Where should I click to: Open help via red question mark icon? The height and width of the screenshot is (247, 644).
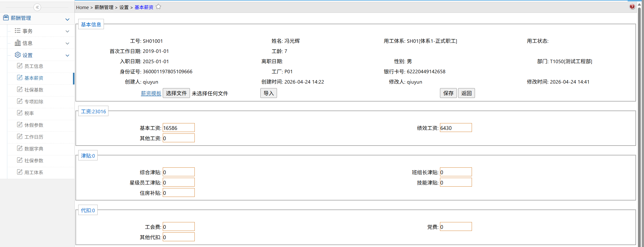tap(632, 7)
